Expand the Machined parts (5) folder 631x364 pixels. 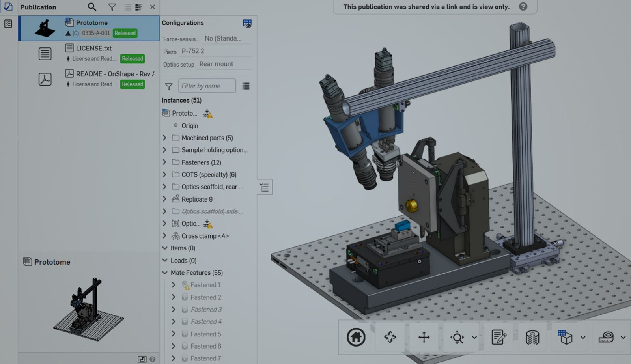click(165, 138)
